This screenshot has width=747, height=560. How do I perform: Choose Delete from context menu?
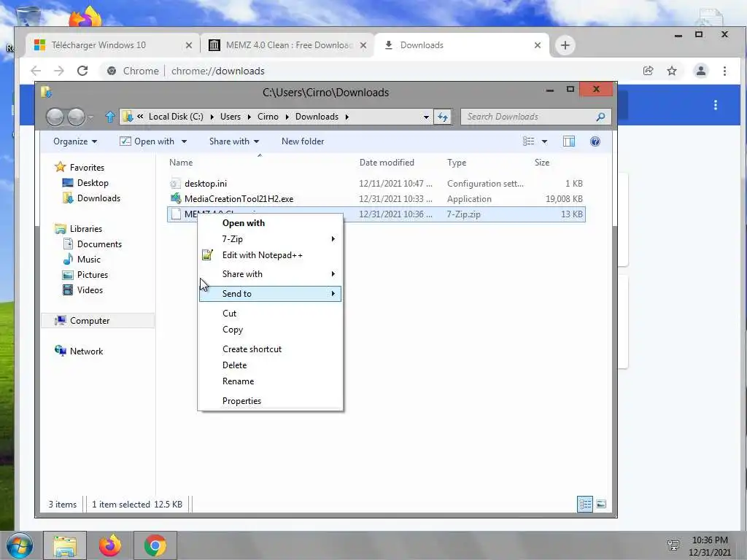click(x=270, y=365)
